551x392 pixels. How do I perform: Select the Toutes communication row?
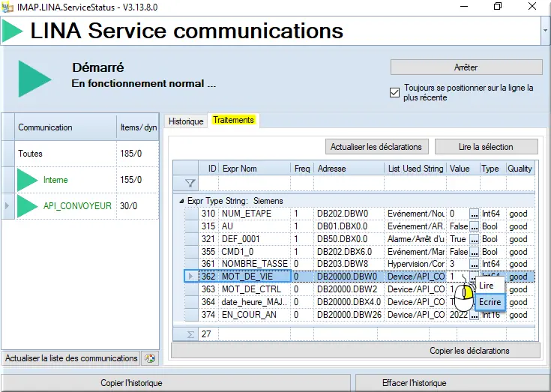(x=80, y=154)
